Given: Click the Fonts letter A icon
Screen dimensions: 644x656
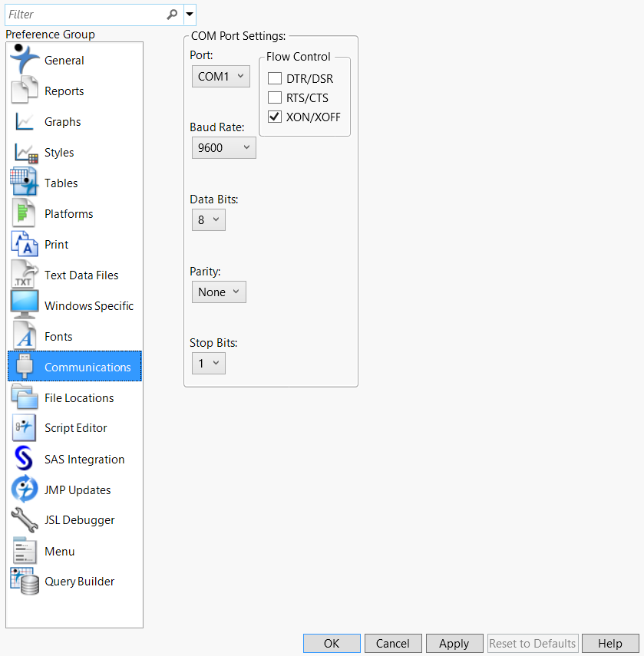Looking at the screenshot, I should click(x=25, y=336).
